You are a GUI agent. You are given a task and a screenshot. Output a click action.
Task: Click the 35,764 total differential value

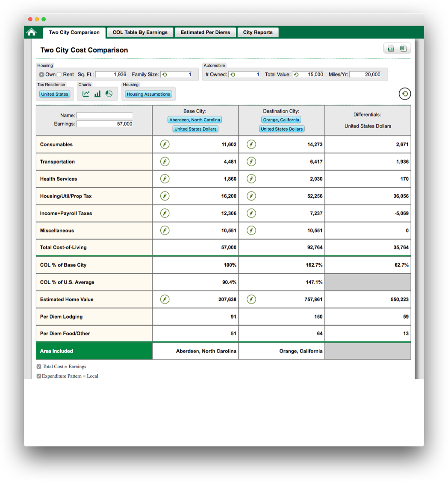click(x=401, y=247)
